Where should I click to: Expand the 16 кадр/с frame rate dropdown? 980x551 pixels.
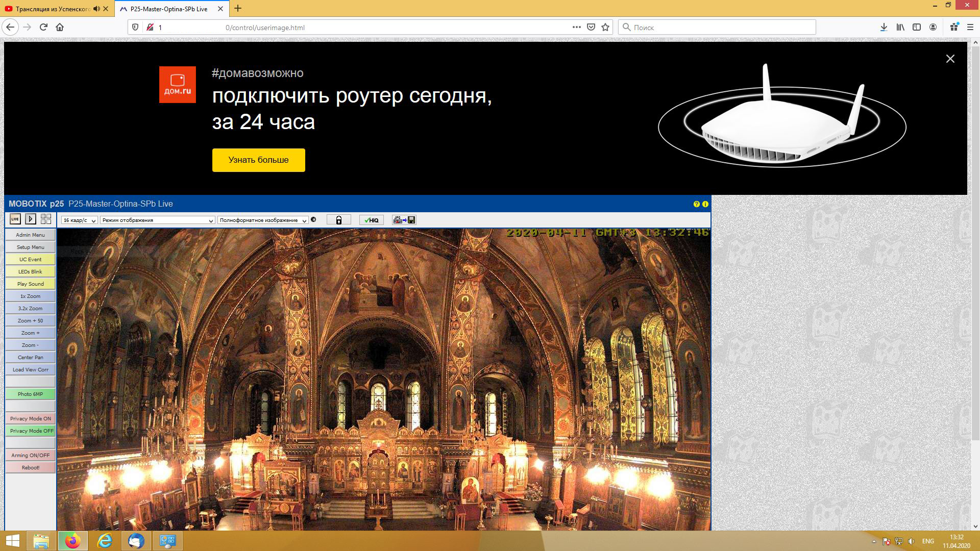point(79,220)
